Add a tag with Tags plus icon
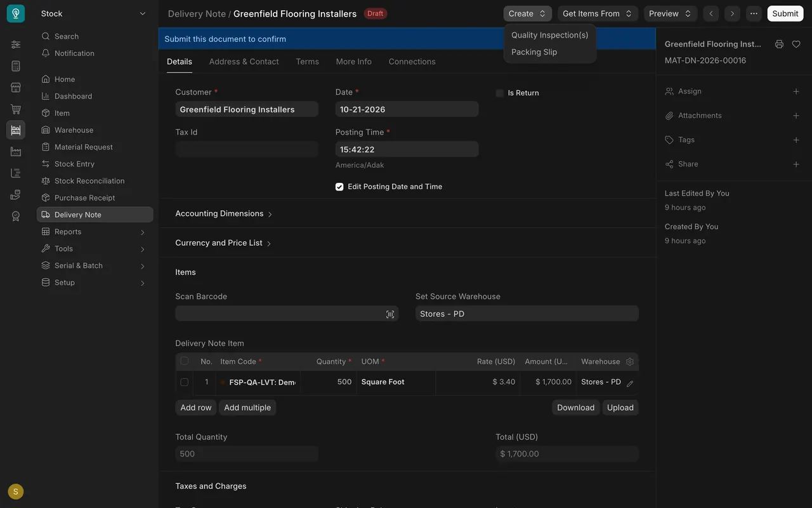 pyautogui.click(x=796, y=140)
